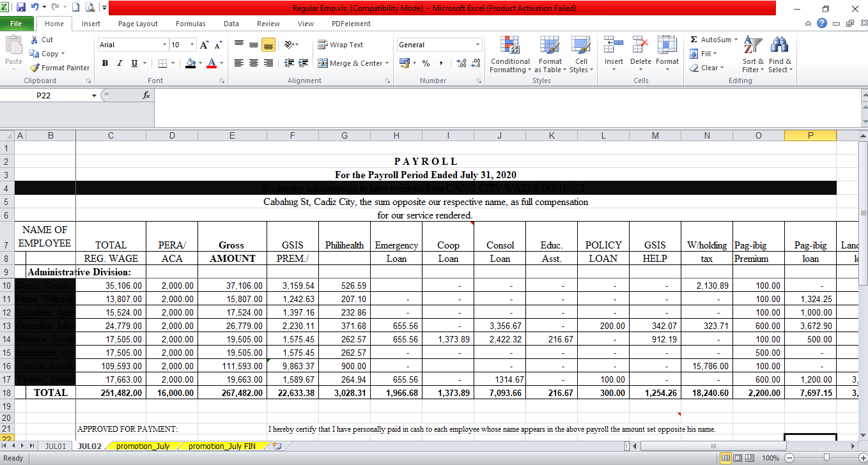Open the promotion_July FIN sheet tab
868x465 pixels.
(x=222, y=446)
